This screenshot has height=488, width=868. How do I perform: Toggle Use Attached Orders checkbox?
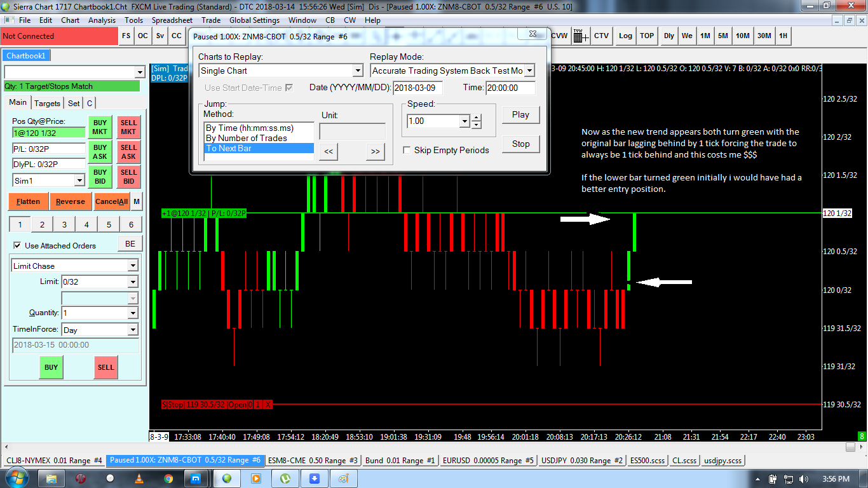pyautogui.click(x=17, y=245)
